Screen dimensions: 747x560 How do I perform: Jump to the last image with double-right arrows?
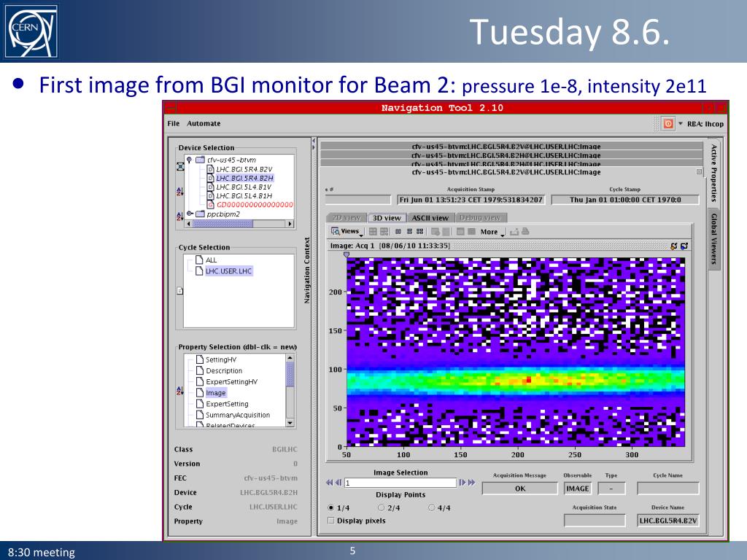[472, 483]
